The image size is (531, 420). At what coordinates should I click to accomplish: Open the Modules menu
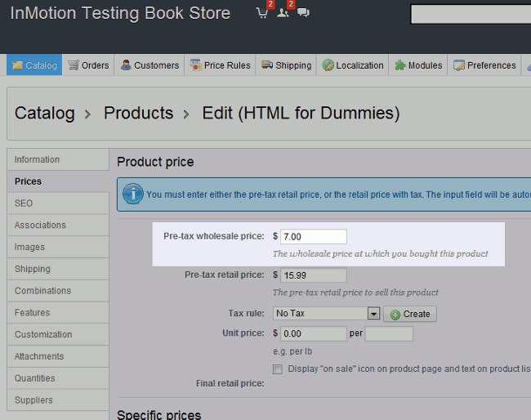pos(418,65)
